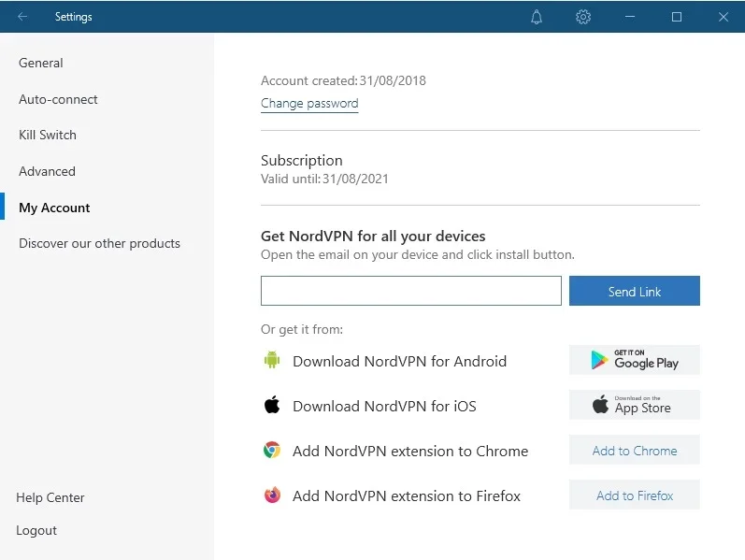
Task: Click the Add to Chrome button
Action: 635,451
